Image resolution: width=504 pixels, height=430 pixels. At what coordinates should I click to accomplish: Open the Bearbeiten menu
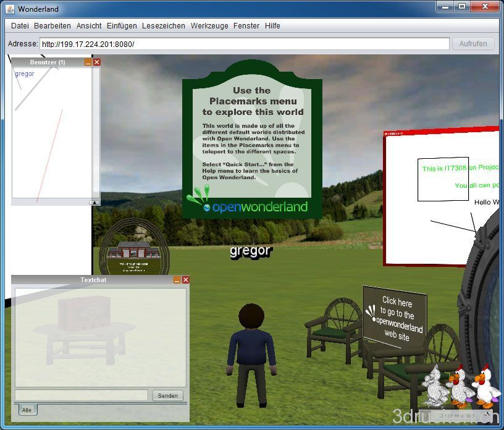pyautogui.click(x=52, y=26)
